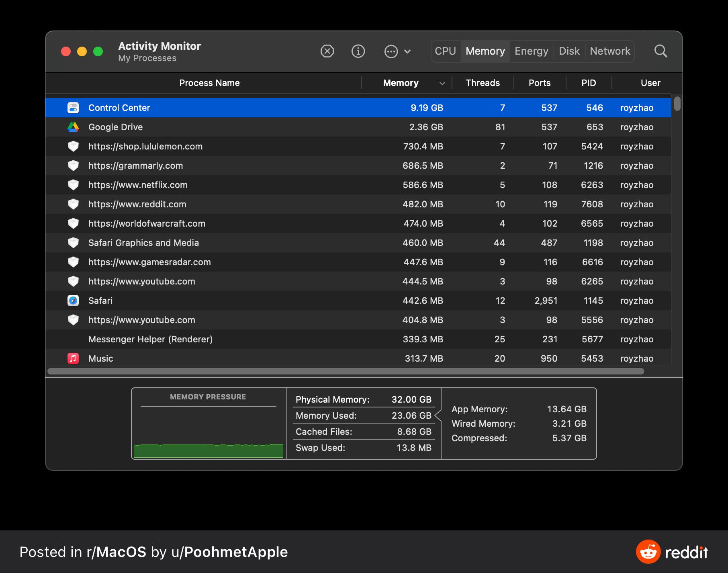The image size is (728, 573).
Task: Click the My Processes subtitle
Action: [x=147, y=58]
